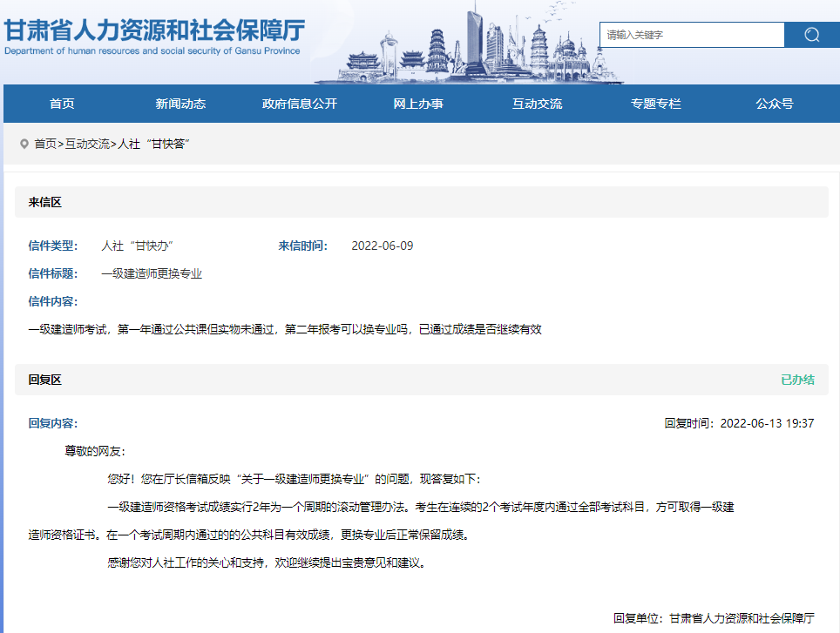
Task: Click the city skyline banner illustration
Action: pos(469,43)
